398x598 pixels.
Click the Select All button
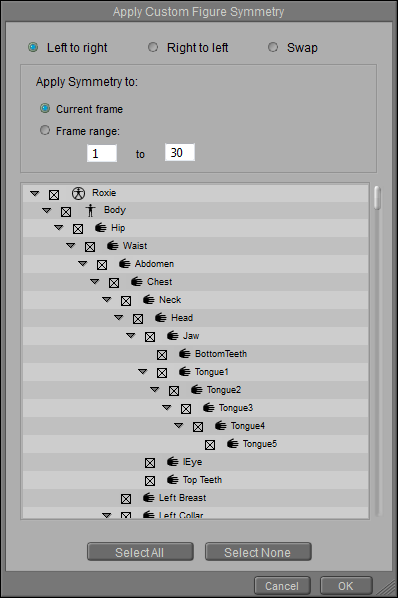140,552
